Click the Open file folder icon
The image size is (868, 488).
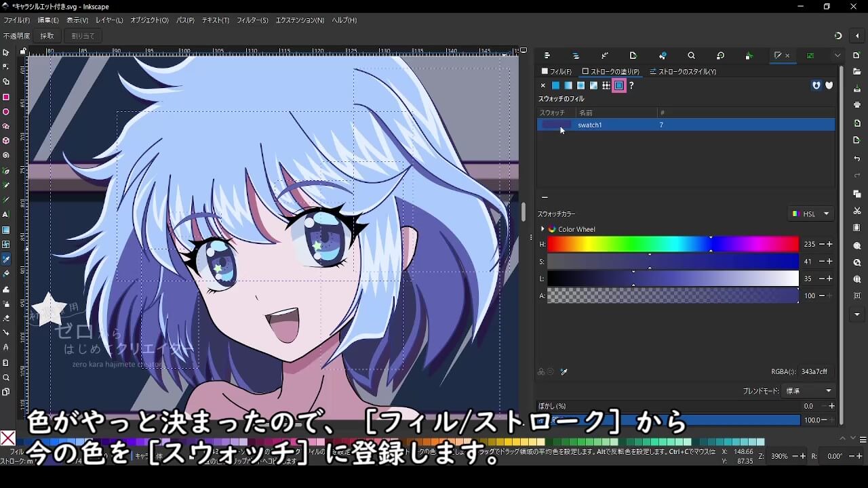(857, 70)
